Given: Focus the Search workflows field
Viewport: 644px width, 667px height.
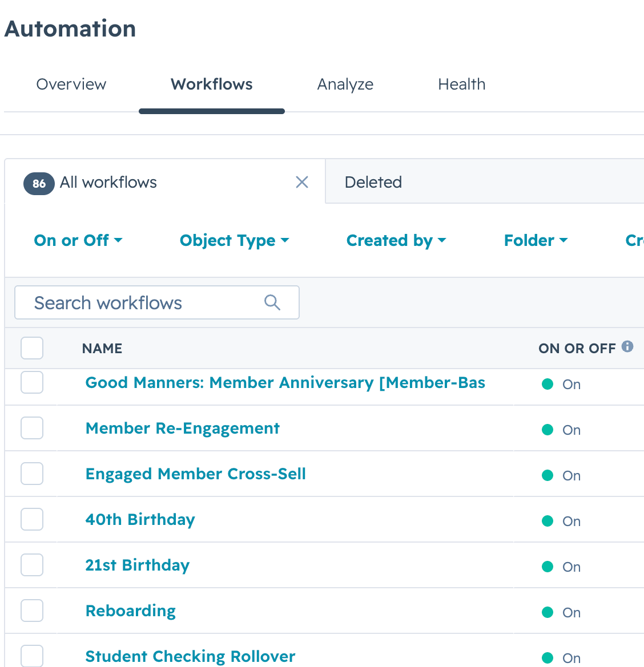Looking at the screenshot, I should tap(156, 302).
